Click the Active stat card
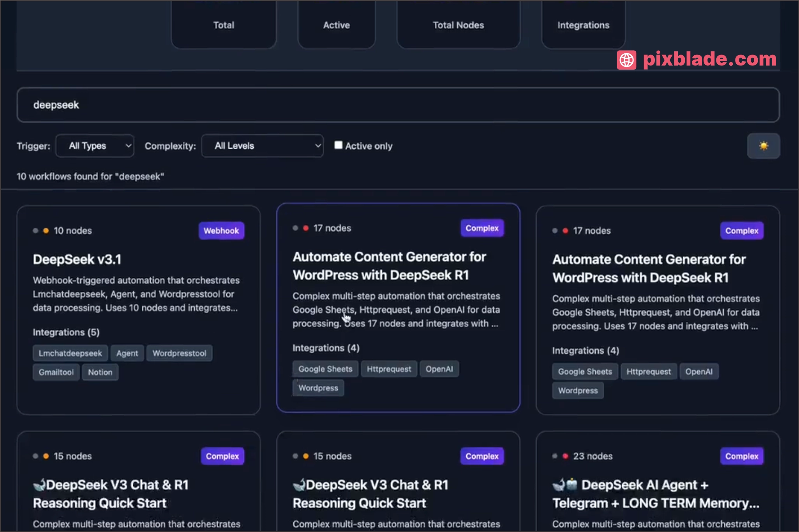The image size is (799, 532). coord(337,25)
